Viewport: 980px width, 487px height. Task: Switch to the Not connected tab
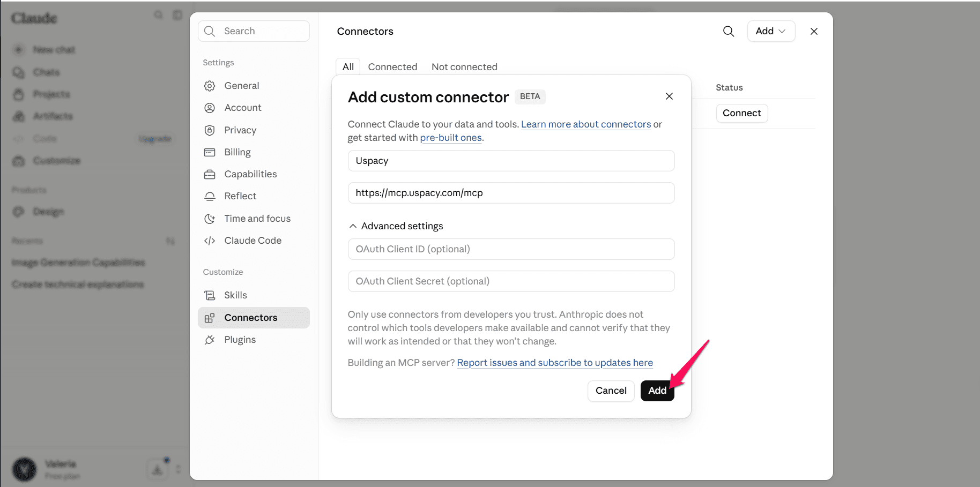pos(464,67)
